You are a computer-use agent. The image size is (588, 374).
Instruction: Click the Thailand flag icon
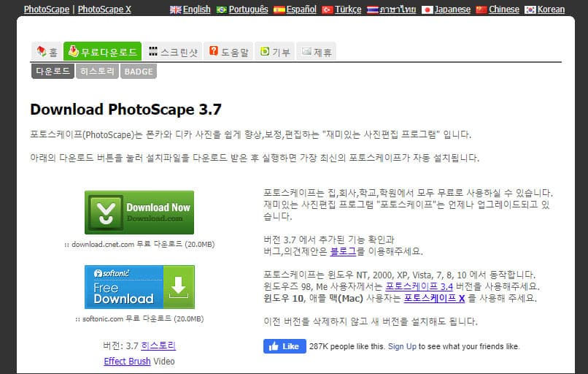click(x=372, y=9)
